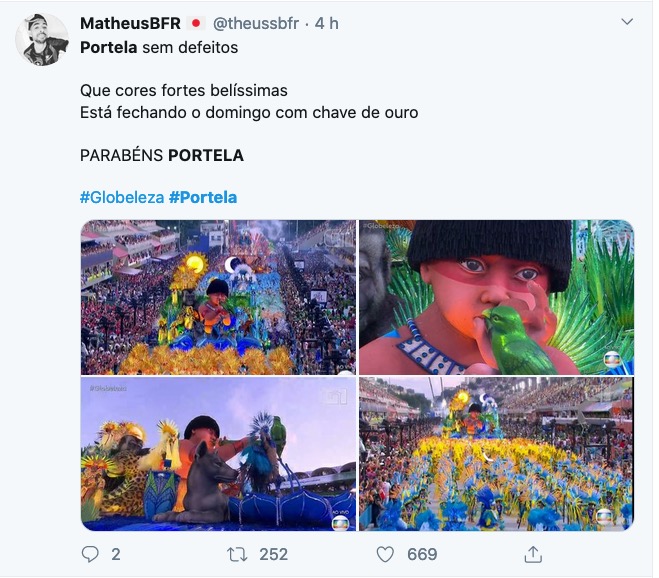Click the like count "669"
Viewport: 659px width, 578px height.
(x=422, y=554)
